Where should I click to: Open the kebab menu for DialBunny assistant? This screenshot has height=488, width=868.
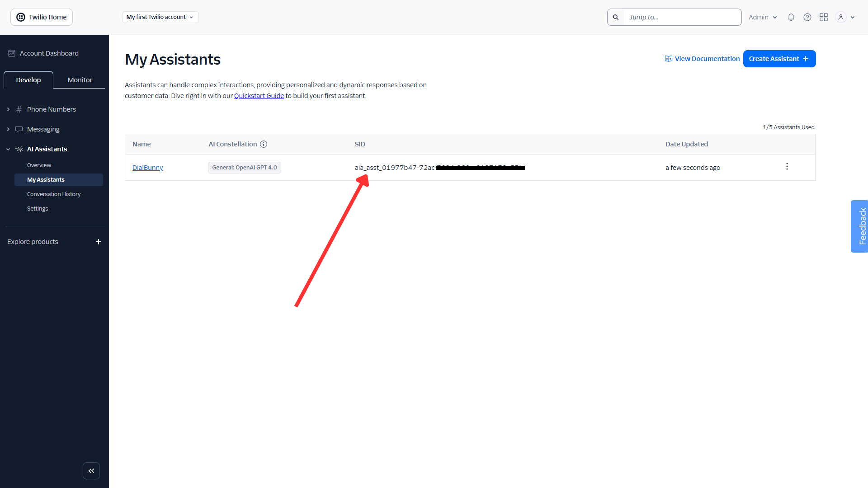[x=787, y=166]
